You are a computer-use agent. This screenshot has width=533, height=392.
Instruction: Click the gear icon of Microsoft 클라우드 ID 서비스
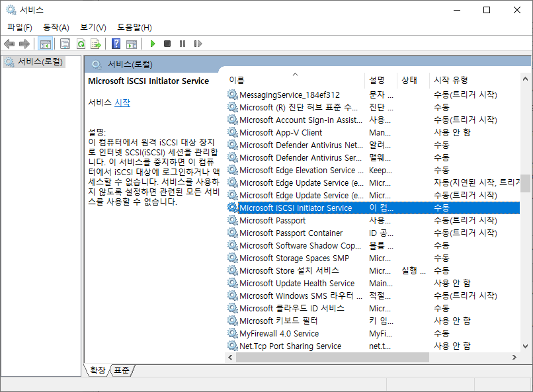coord(233,308)
